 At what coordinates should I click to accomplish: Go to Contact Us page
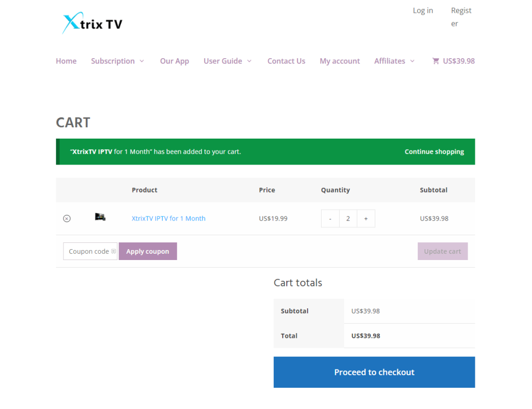tap(286, 61)
